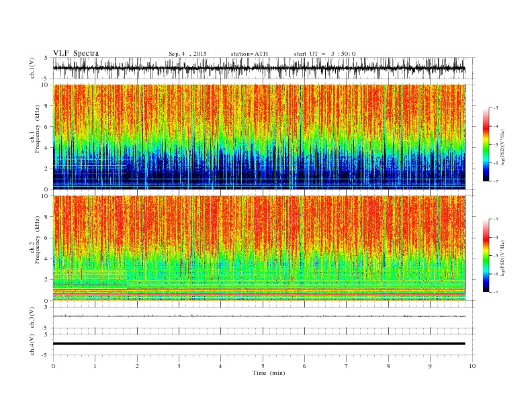Click the thick ch.4 voltage trace
The image size is (532, 411).
pyautogui.click(x=259, y=344)
